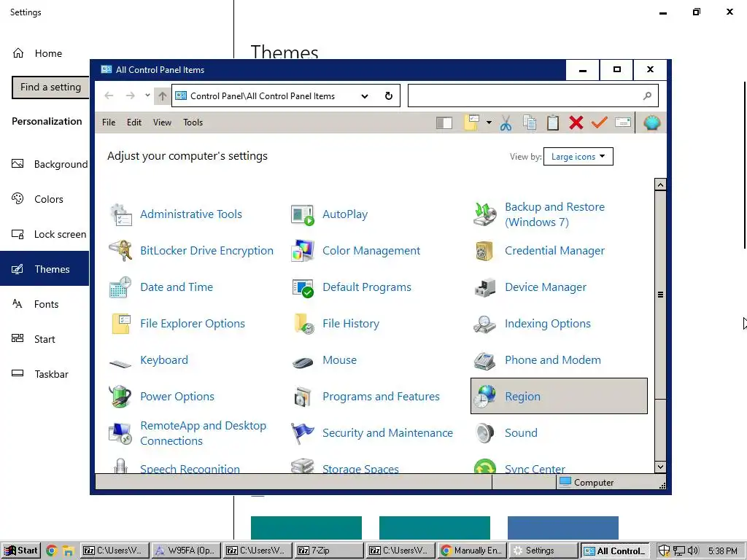Expand the address bar history dropdown
747x560 pixels.
pos(365,96)
